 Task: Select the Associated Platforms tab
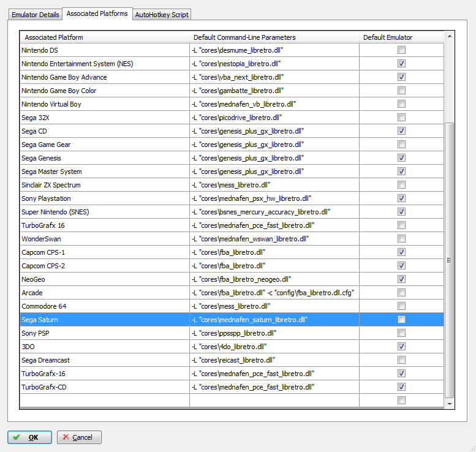[x=97, y=13]
